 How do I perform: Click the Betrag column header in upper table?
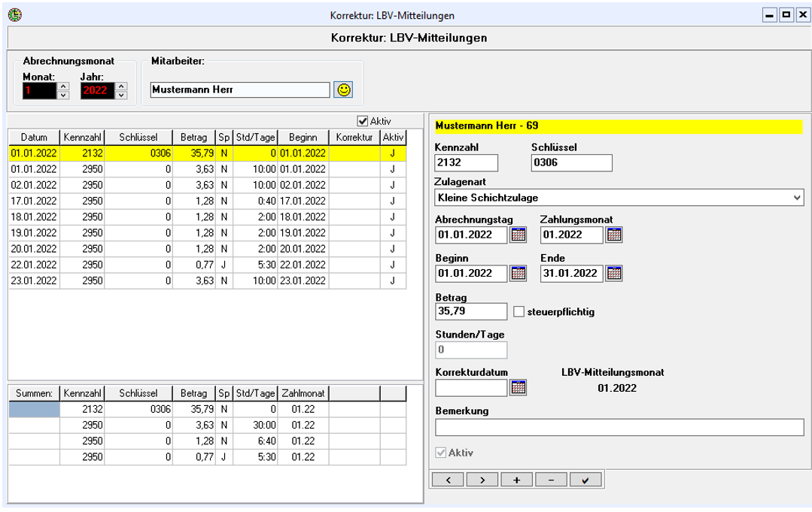[193, 138]
